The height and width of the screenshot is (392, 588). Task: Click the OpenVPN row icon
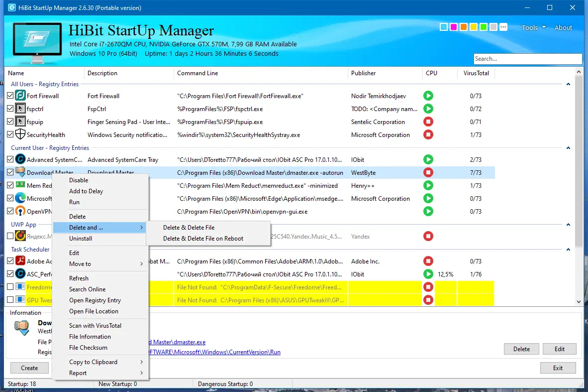click(20, 211)
